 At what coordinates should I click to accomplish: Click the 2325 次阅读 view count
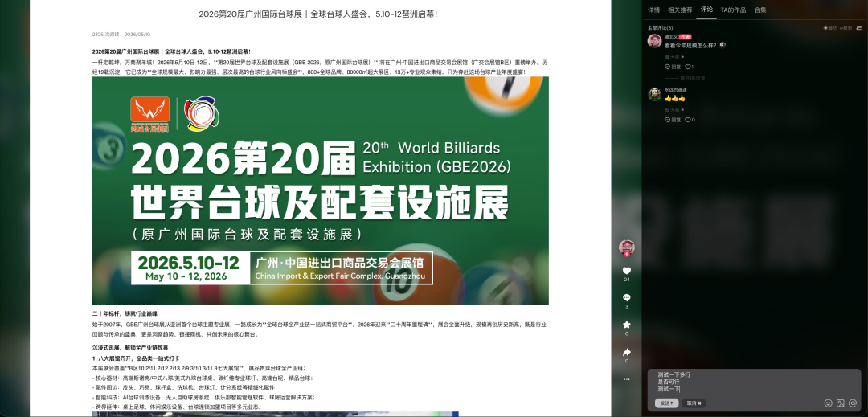[x=106, y=35]
